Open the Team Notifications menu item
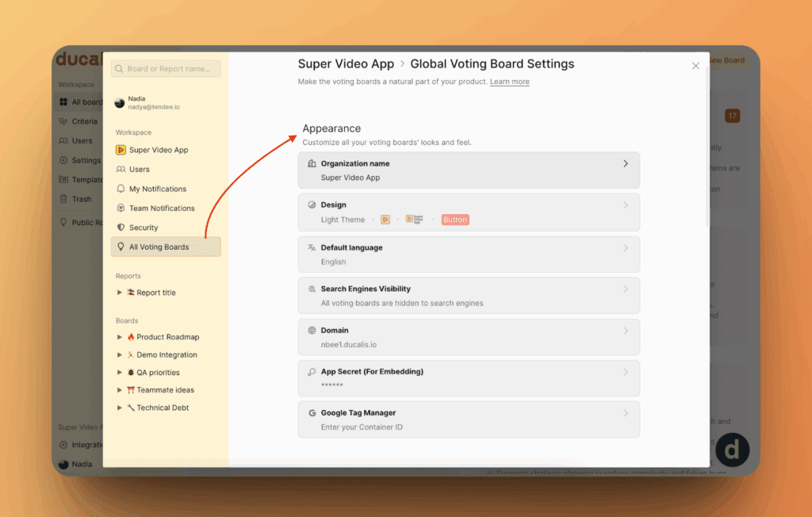The height and width of the screenshot is (517, 812). [x=162, y=209]
